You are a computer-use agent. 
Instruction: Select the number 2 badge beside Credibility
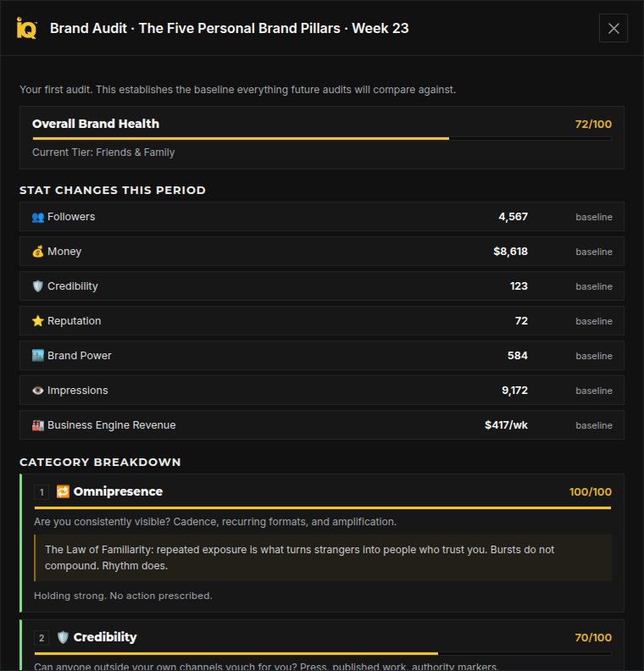tap(42, 638)
